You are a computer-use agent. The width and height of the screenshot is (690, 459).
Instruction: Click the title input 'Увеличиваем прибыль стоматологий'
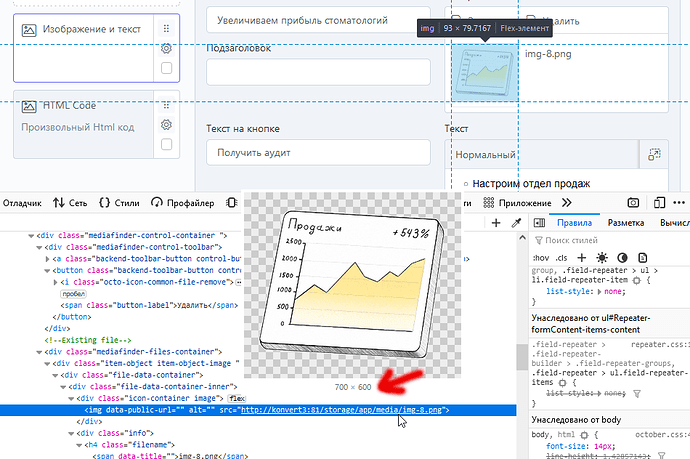[x=318, y=20]
